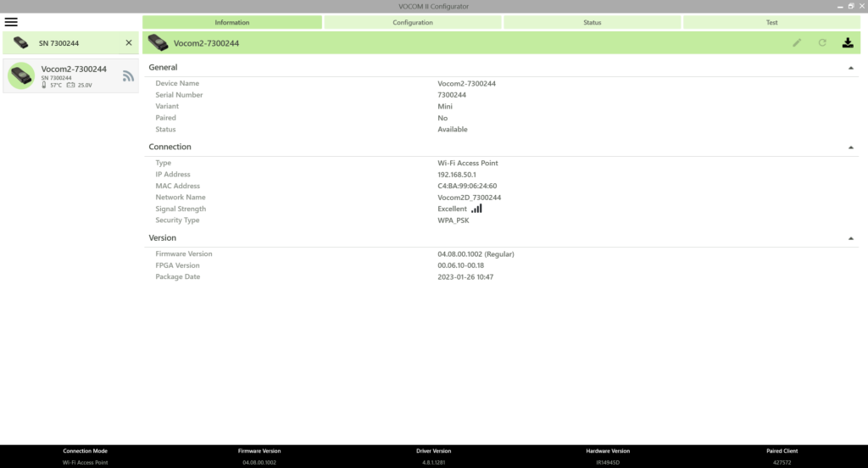
Task: Click the Wi-Fi signal icon on the device card
Action: click(128, 75)
